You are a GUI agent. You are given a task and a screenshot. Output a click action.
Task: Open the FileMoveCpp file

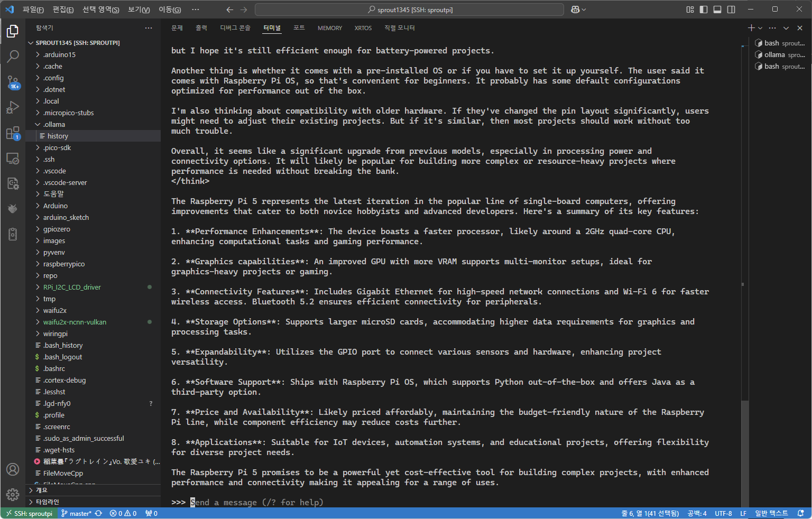[x=93, y=473]
